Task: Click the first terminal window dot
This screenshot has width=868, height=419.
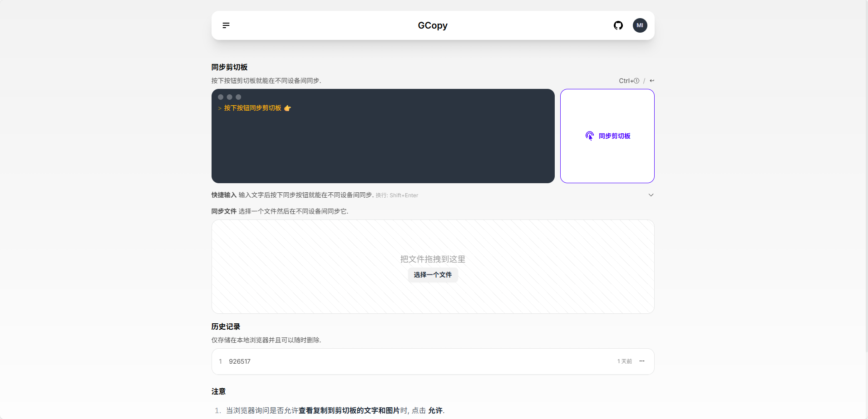Action: click(221, 97)
